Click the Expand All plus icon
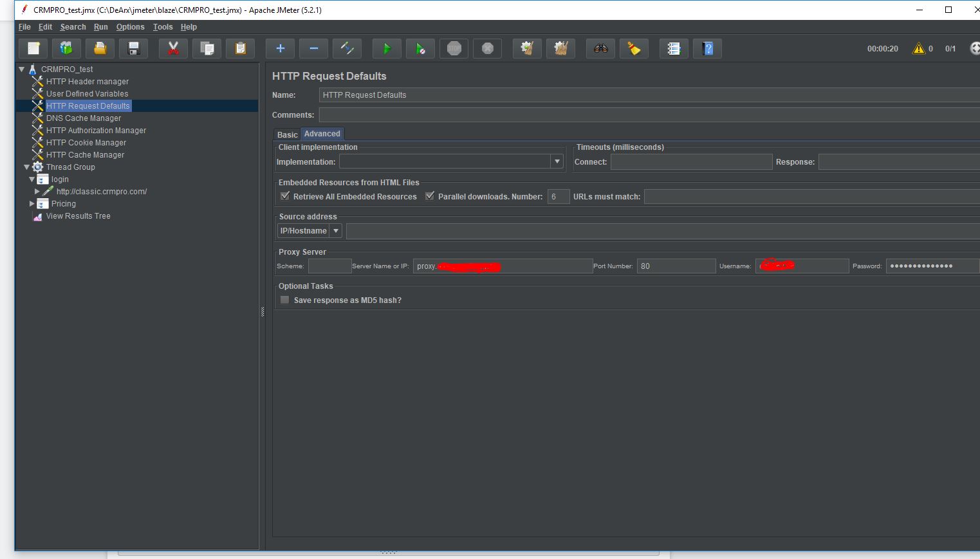The width and height of the screenshot is (980, 559). pyautogui.click(x=280, y=48)
